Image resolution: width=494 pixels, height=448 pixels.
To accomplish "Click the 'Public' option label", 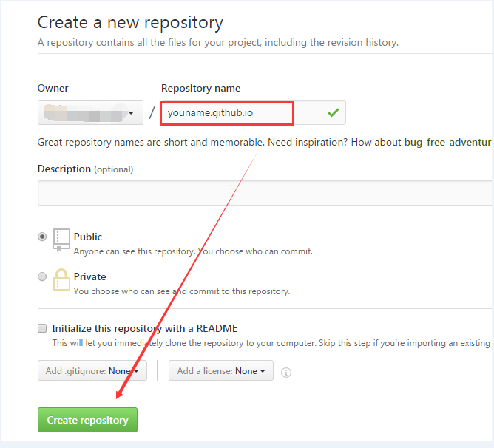I will (x=88, y=237).
